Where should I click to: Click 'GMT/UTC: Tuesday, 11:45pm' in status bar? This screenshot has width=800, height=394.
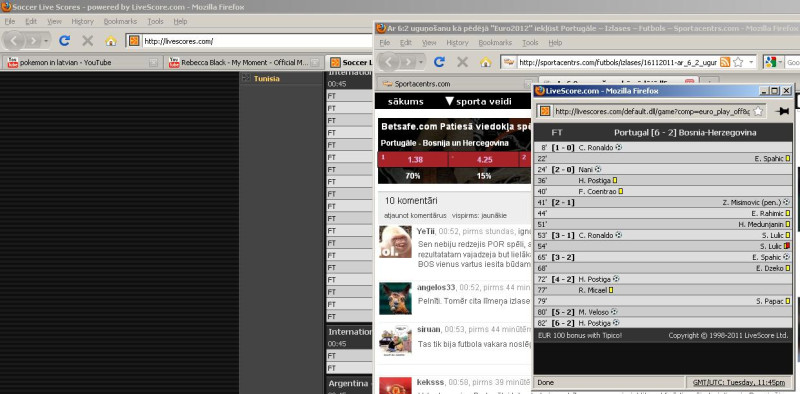click(739, 382)
